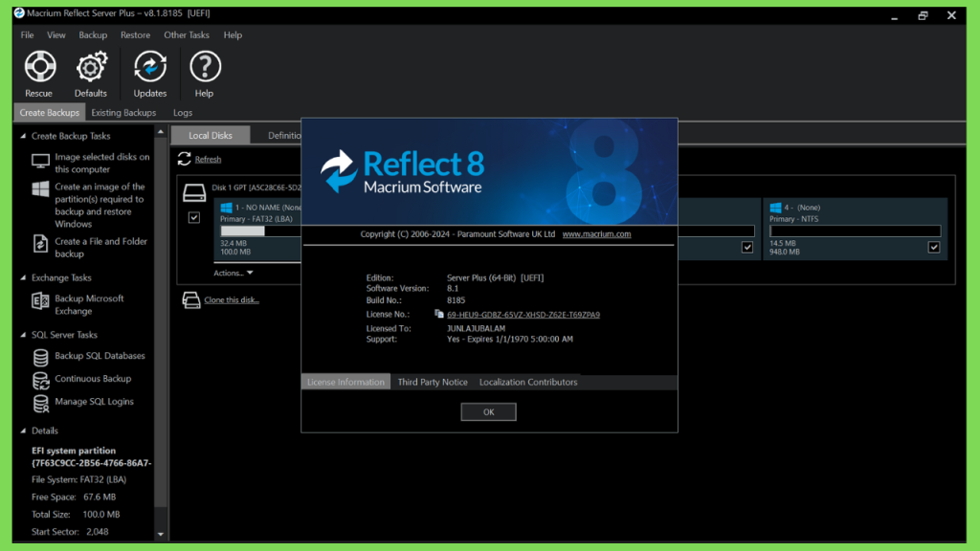This screenshot has width=980, height=551.
Task: Open the File menu
Action: click(x=27, y=35)
